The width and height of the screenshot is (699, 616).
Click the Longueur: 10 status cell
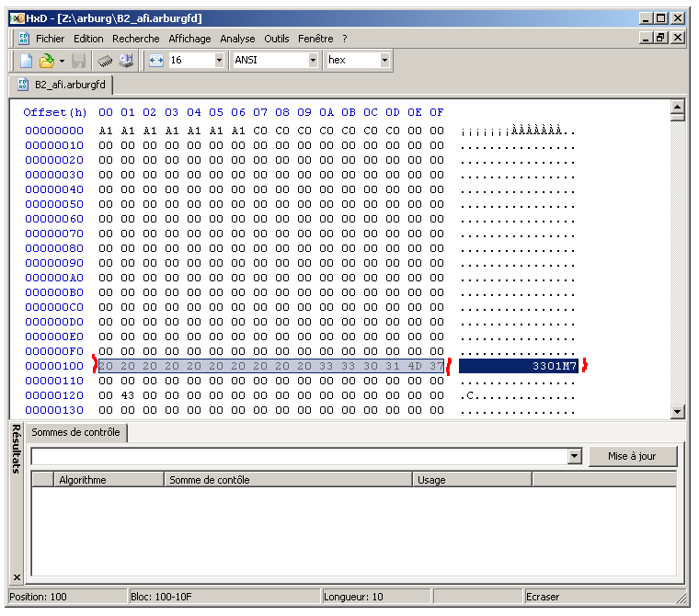pos(376,597)
